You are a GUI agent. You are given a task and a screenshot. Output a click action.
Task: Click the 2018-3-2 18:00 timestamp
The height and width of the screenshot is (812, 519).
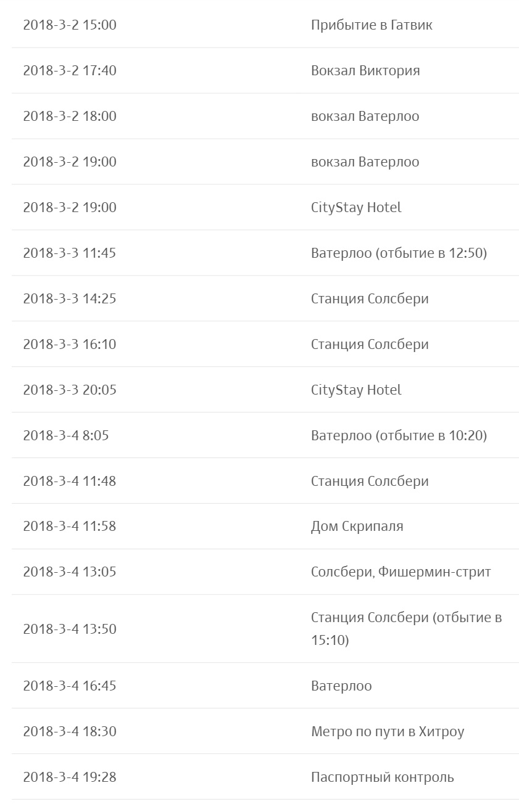pos(70,117)
